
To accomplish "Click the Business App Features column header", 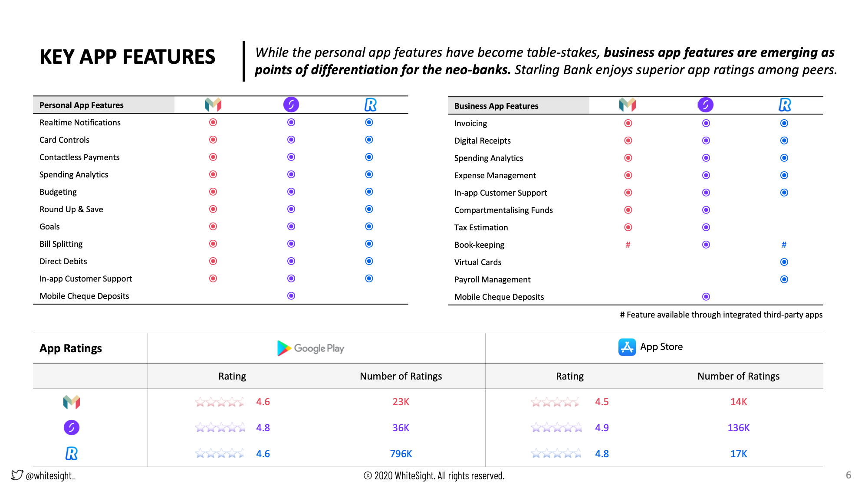I will (496, 106).
